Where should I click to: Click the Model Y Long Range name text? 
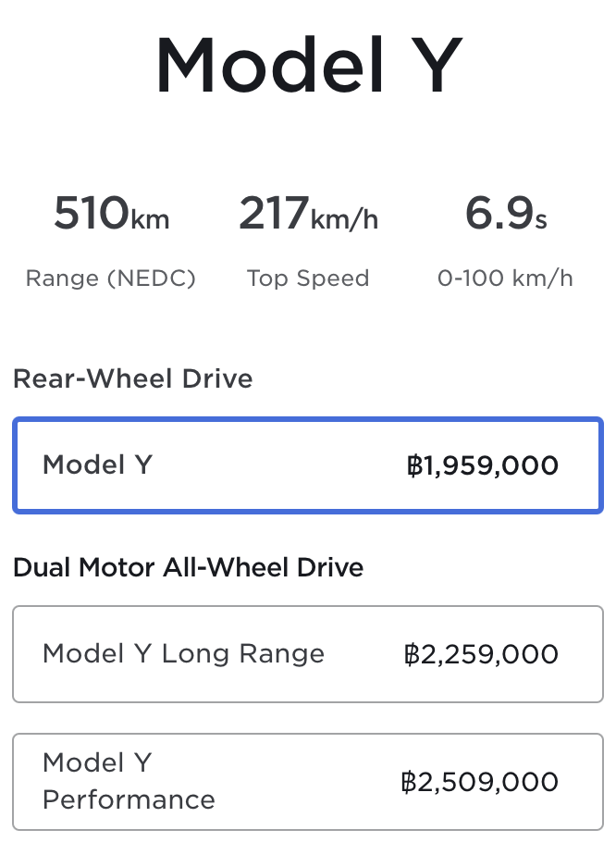(183, 654)
